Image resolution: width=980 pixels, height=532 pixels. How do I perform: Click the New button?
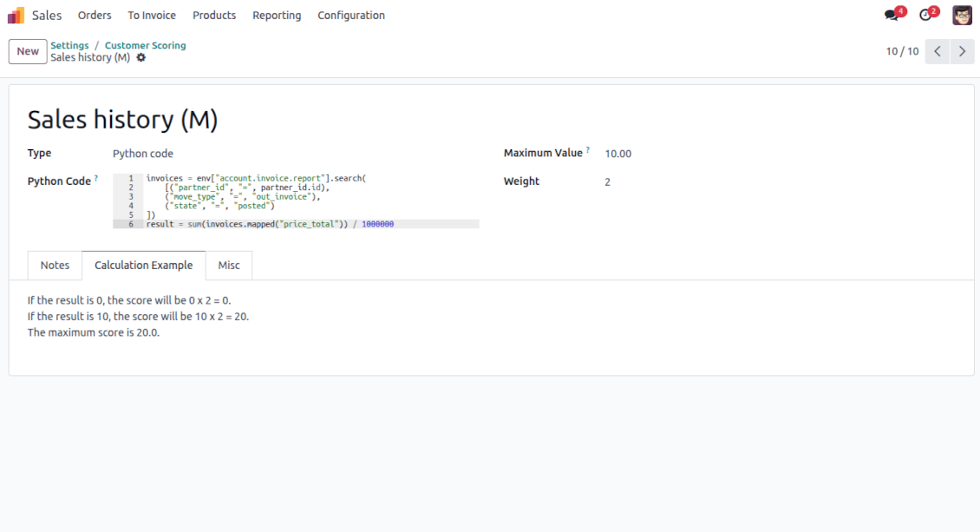(28, 51)
